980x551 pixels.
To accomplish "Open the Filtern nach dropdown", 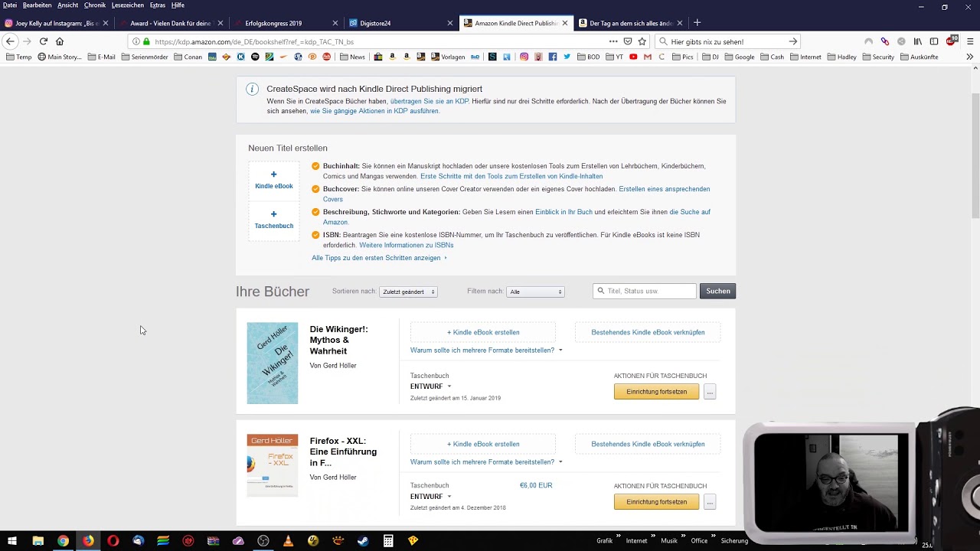I will click(535, 292).
